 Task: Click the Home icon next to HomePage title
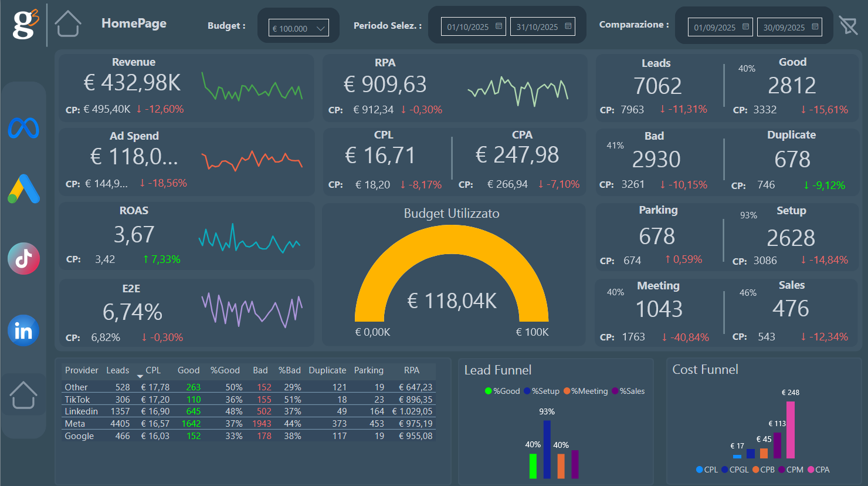tap(68, 24)
